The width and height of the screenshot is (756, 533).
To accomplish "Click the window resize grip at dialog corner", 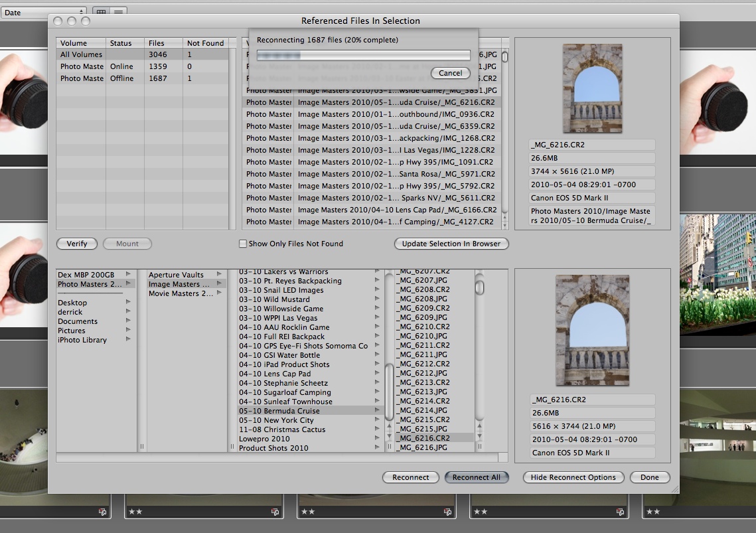I will click(x=674, y=488).
